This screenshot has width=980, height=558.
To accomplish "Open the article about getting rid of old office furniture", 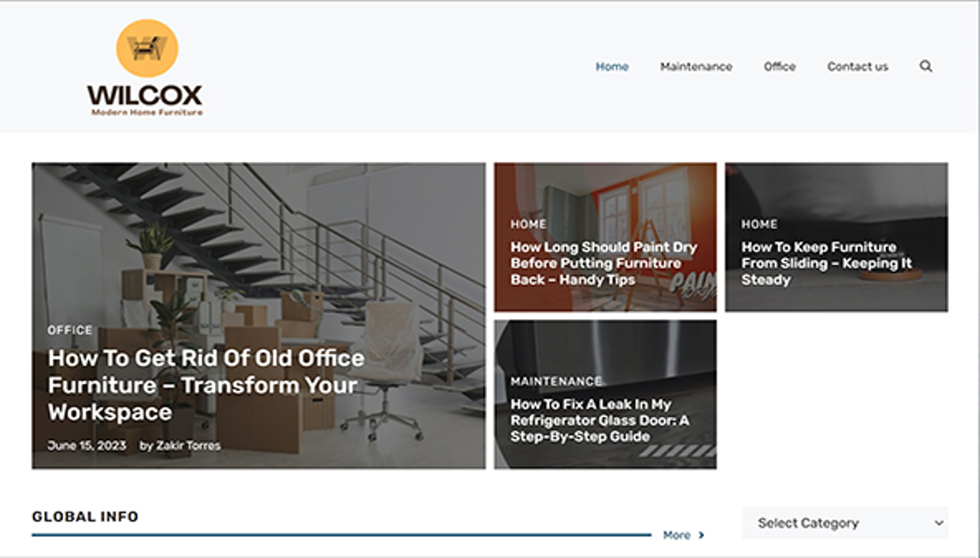I will (206, 385).
